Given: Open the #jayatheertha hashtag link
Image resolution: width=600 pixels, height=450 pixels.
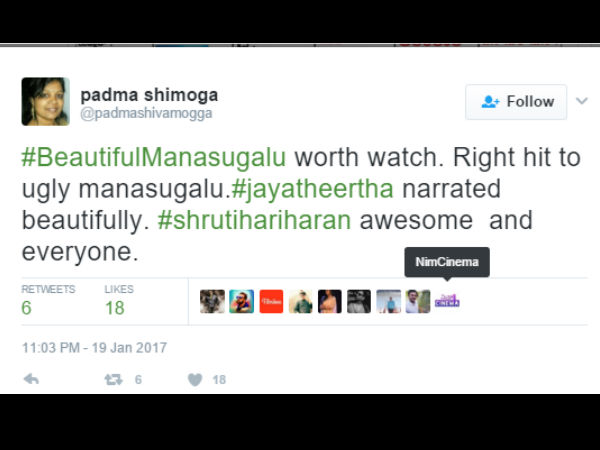Looking at the screenshot, I should pyautogui.click(x=313, y=189).
